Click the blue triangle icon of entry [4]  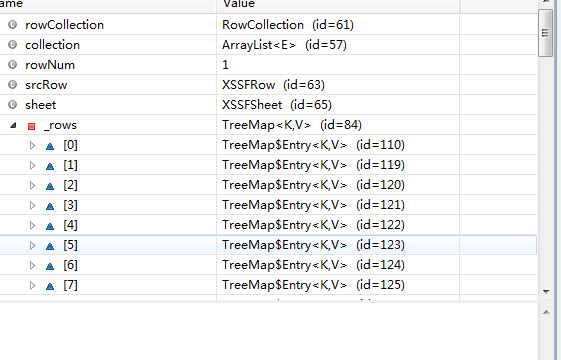coord(50,226)
